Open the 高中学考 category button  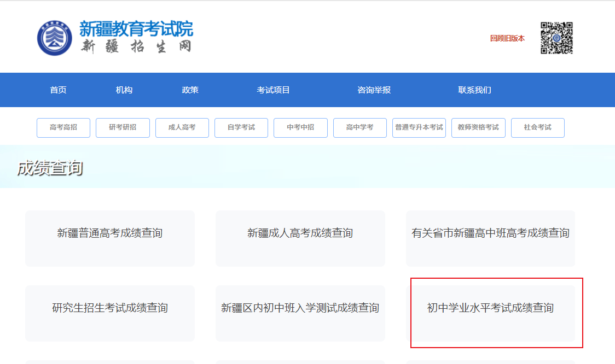[x=359, y=127]
